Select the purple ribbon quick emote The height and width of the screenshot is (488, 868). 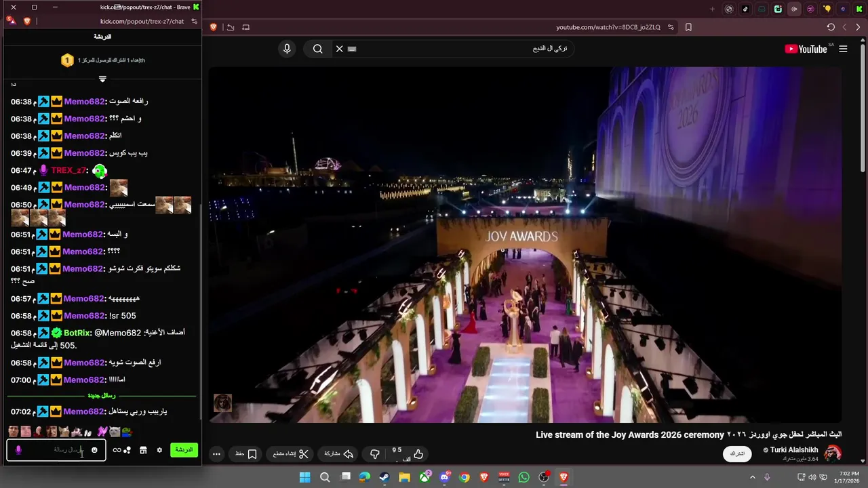[102, 432]
